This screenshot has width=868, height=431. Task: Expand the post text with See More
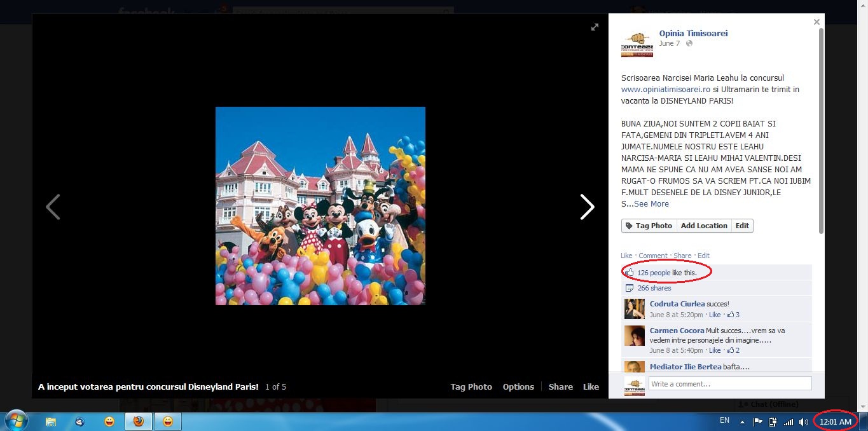pyautogui.click(x=651, y=204)
